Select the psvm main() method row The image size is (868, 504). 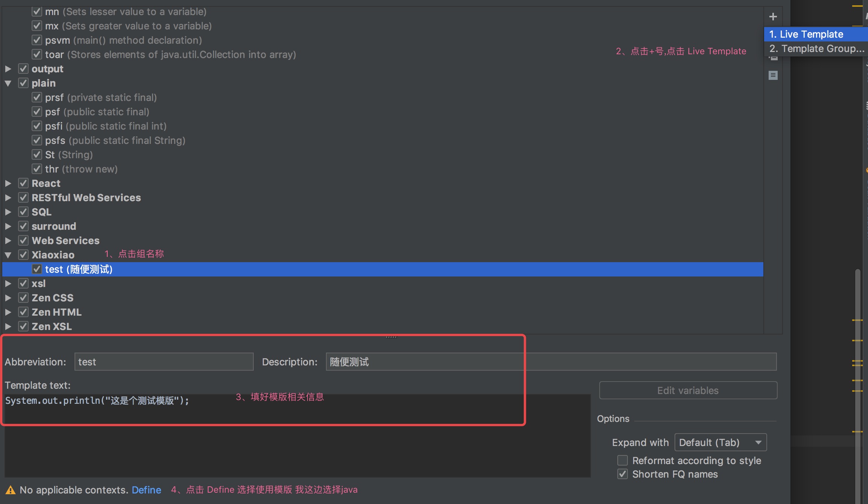pyautogui.click(x=383, y=40)
